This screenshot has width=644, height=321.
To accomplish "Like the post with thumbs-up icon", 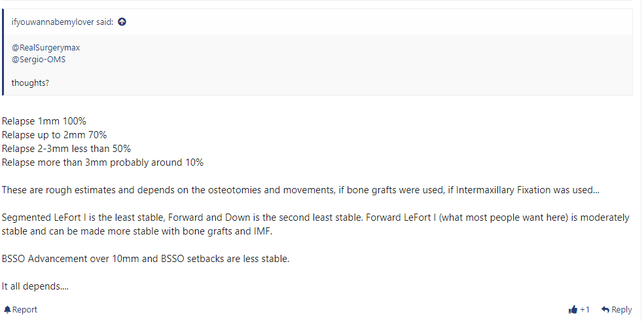I will [573, 309].
